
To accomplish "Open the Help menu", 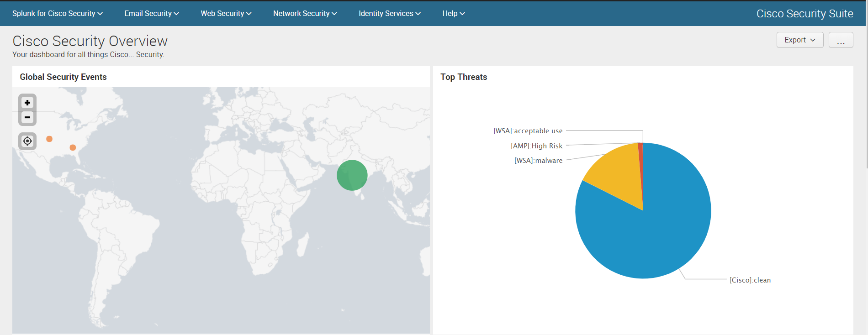I will tap(454, 14).
